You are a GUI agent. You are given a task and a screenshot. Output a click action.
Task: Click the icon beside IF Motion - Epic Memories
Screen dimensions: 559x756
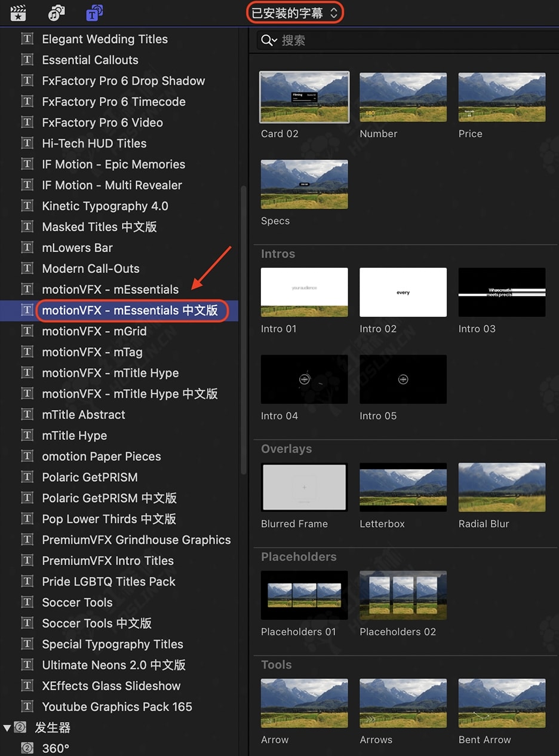click(x=27, y=164)
